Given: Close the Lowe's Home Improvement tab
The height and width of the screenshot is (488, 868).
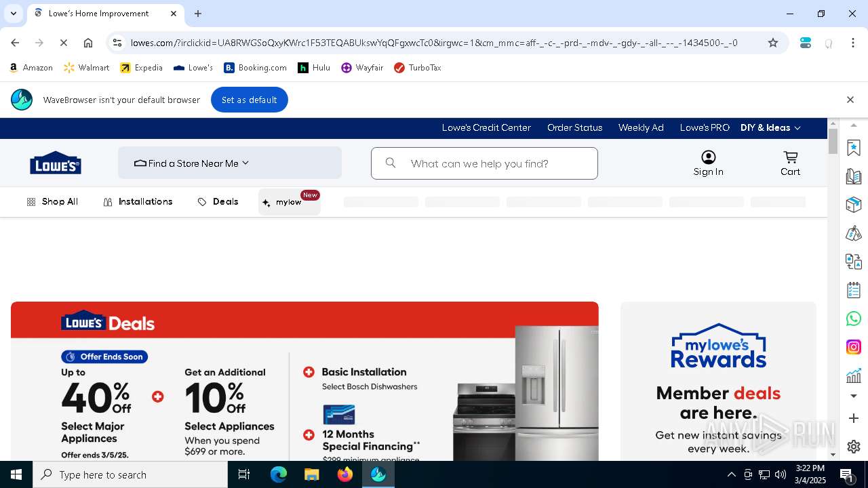Looking at the screenshot, I should 174,14.
